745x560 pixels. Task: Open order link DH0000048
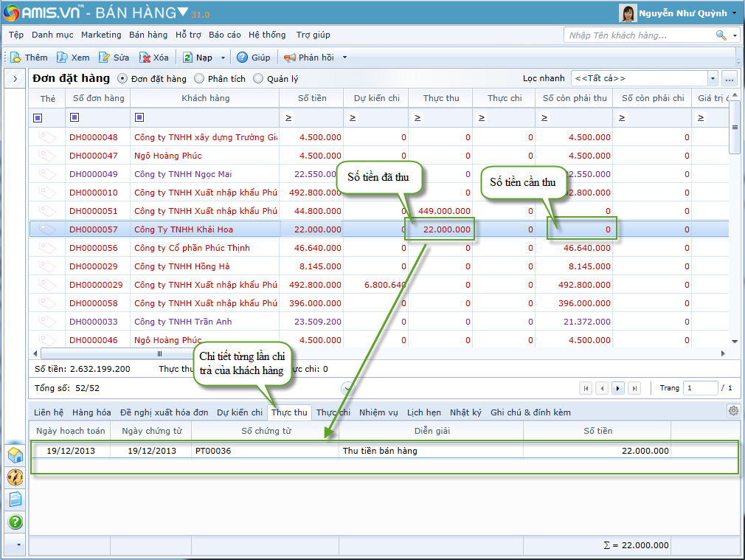click(x=93, y=137)
